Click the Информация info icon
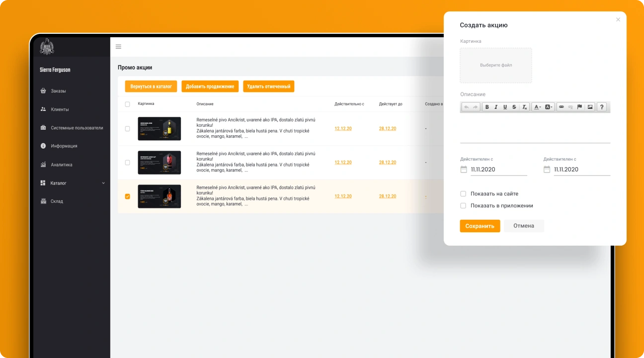The height and width of the screenshot is (358, 644). click(43, 146)
